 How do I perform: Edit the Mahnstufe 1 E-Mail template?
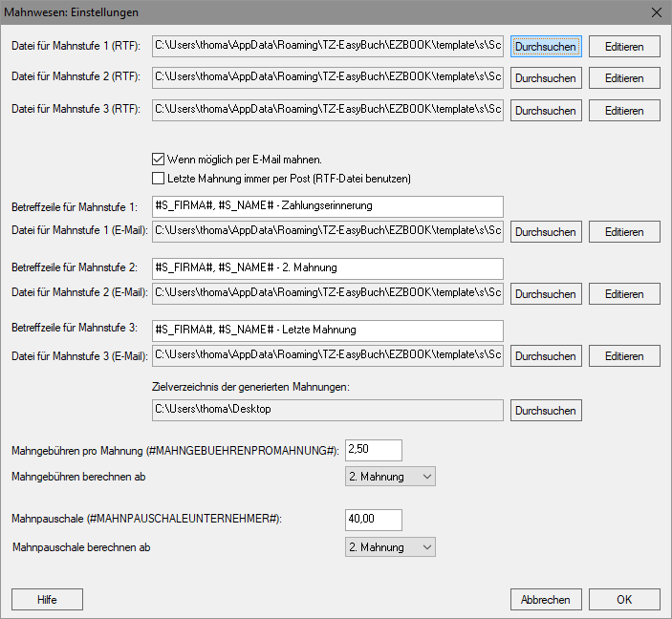click(624, 232)
